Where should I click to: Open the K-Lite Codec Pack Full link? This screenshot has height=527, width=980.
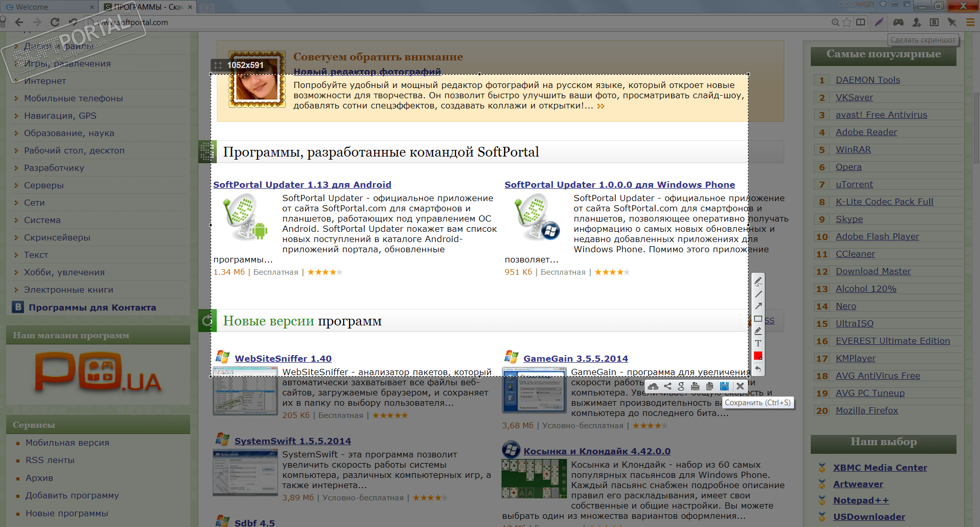pos(884,202)
